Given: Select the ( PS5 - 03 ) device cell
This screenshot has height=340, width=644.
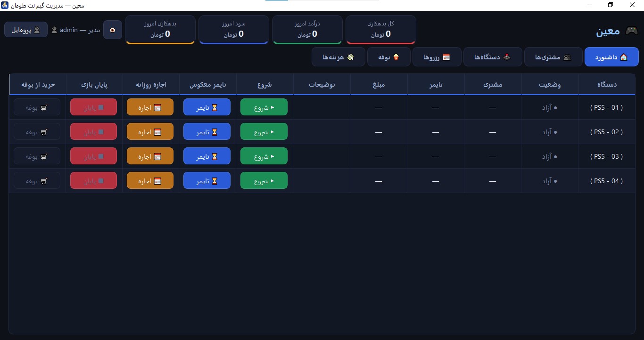Looking at the screenshot, I should click(607, 156).
